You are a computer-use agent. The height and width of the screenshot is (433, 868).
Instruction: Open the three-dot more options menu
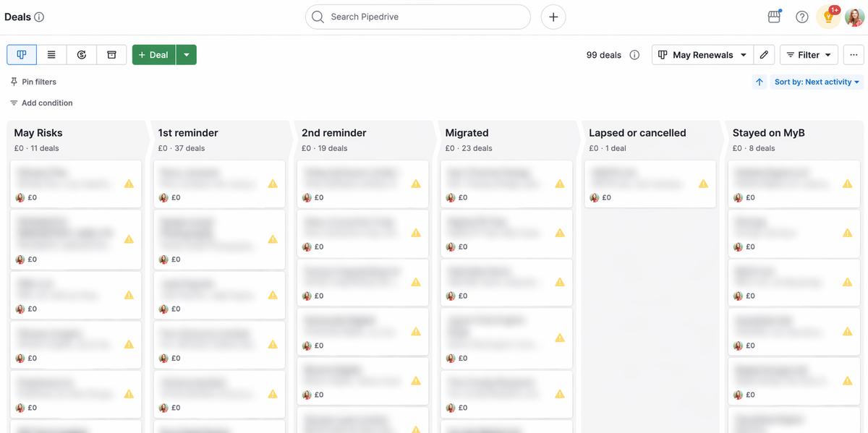[x=854, y=54]
